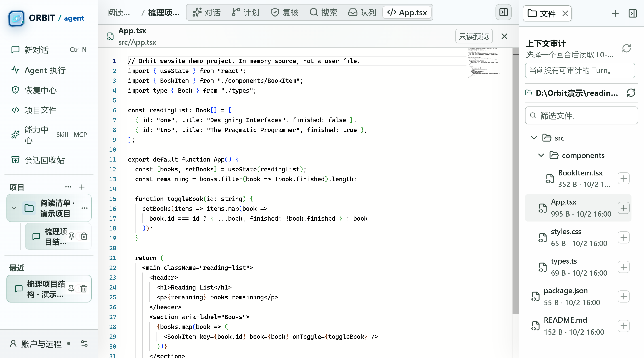Add a new panel tab with plus
This screenshot has width=644, height=358.
click(x=615, y=13)
